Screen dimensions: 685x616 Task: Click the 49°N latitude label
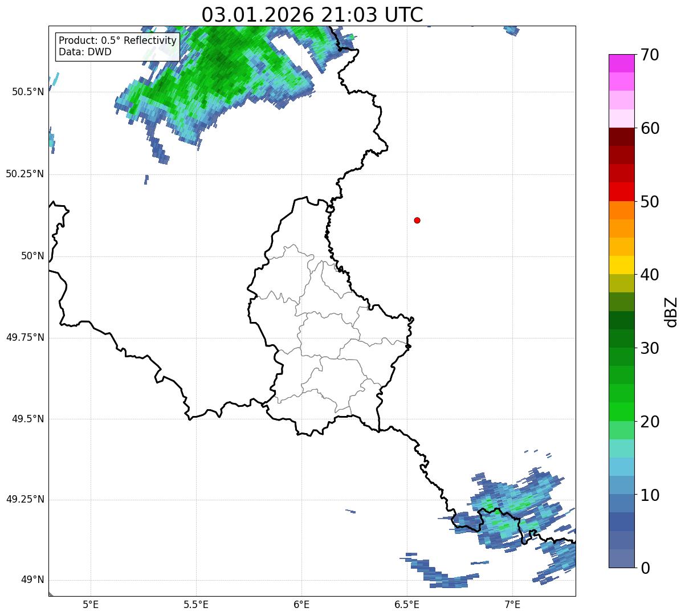[32, 580]
